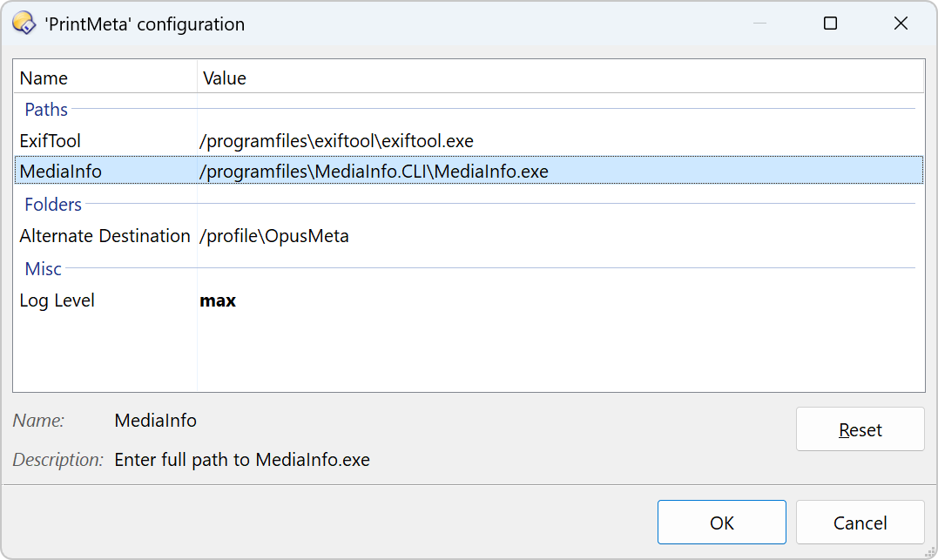Click the description text about MediaInfo.exe
938x560 pixels.
[x=242, y=460]
